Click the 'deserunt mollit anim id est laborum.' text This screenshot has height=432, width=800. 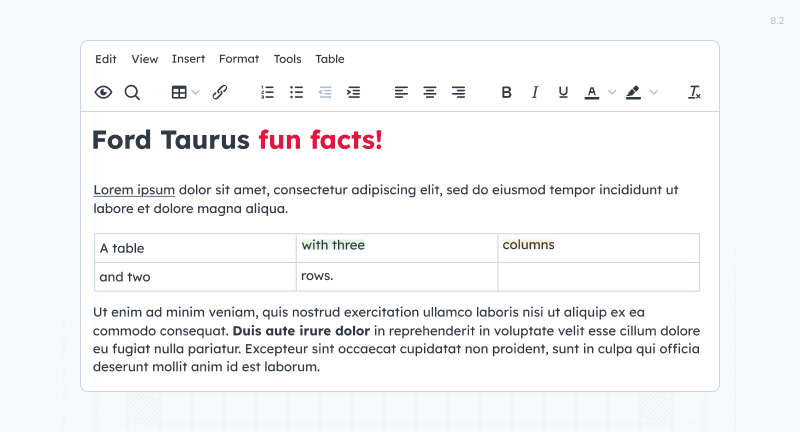click(x=206, y=367)
